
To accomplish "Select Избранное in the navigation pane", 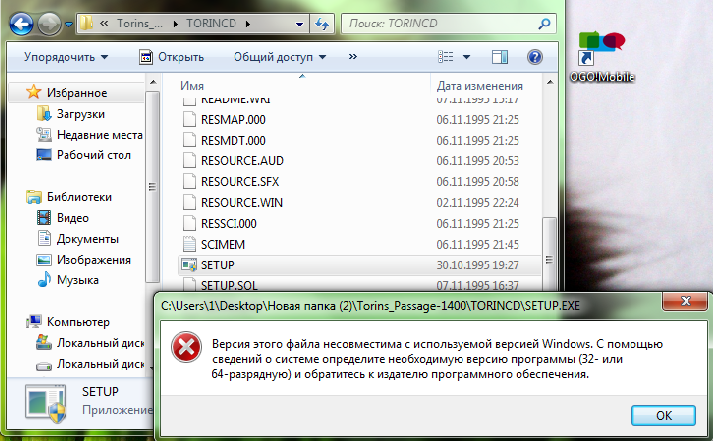I will coord(77,93).
